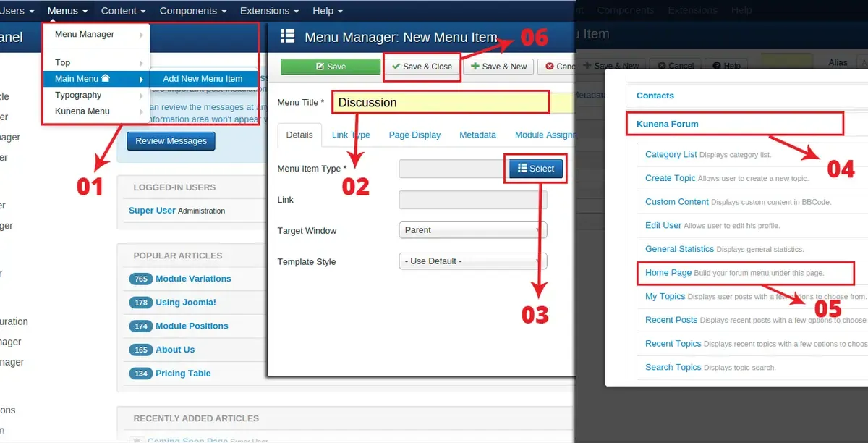Select Home Page menu item type
The image size is (868, 443).
pyautogui.click(x=668, y=273)
